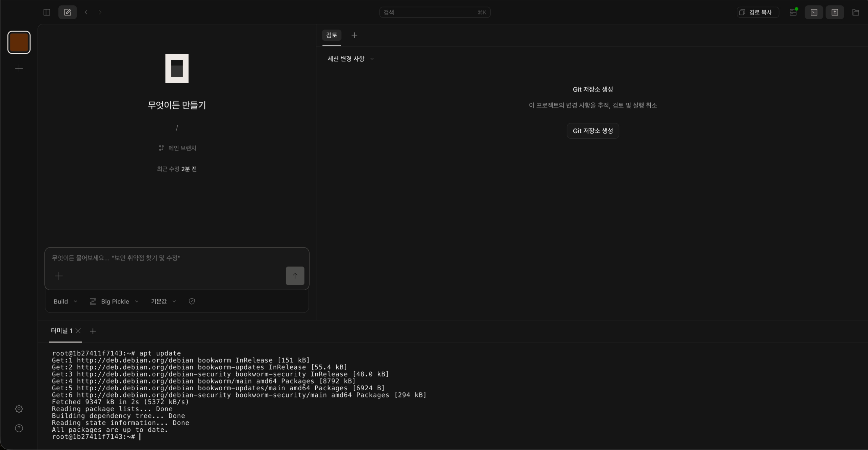Select the brown project color tile
The image size is (868, 450).
pyautogui.click(x=19, y=42)
